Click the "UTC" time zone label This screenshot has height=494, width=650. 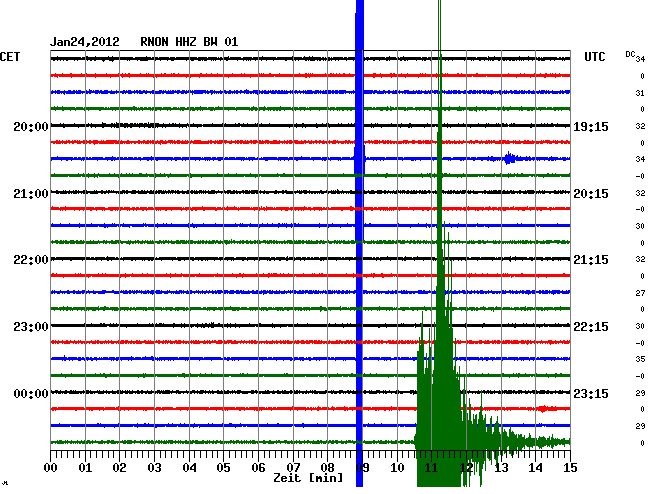point(595,57)
